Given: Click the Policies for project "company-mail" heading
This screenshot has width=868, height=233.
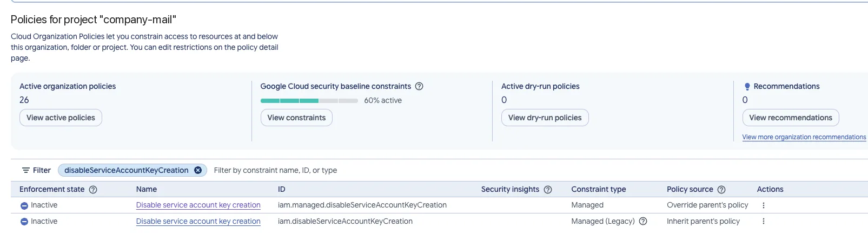Looking at the screenshot, I should coord(94,20).
